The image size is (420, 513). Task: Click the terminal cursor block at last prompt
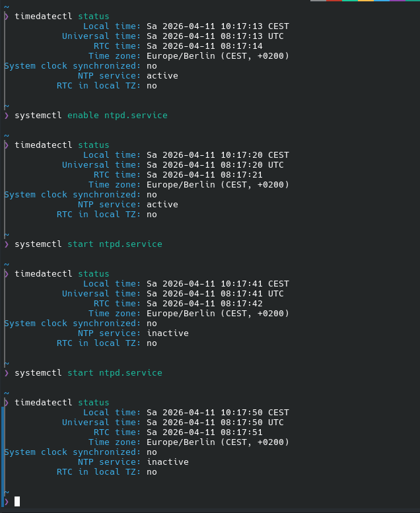click(17, 502)
